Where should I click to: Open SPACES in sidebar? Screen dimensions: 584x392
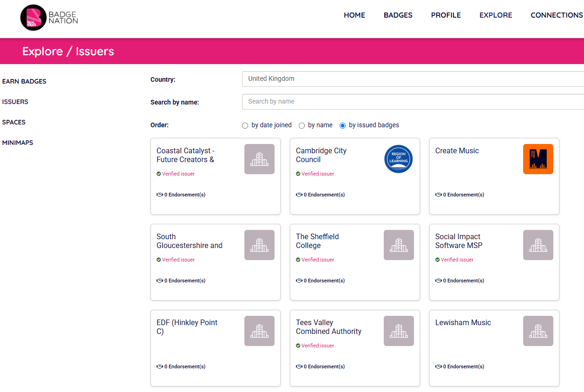(x=14, y=122)
